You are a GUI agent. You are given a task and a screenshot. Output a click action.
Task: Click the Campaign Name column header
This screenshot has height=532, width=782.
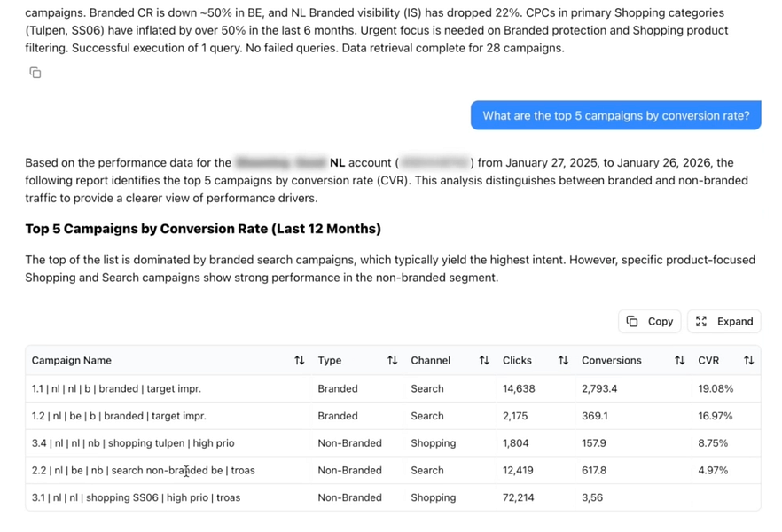coord(72,361)
